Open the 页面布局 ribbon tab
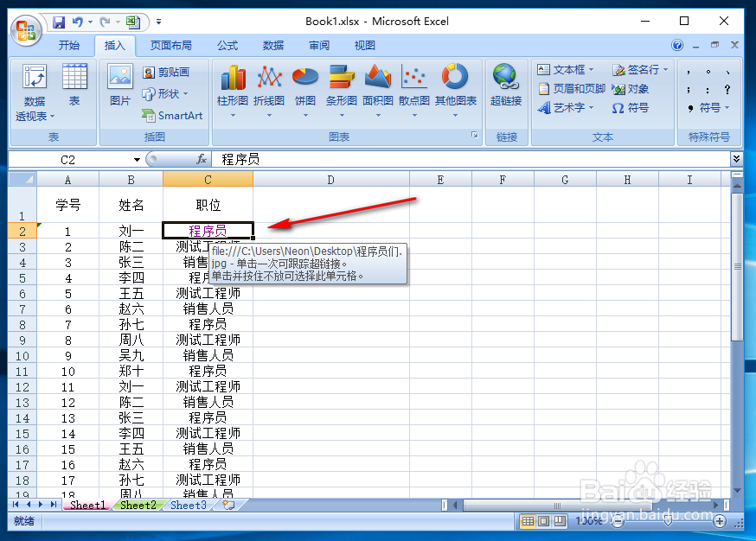The image size is (756, 541). point(171,46)
